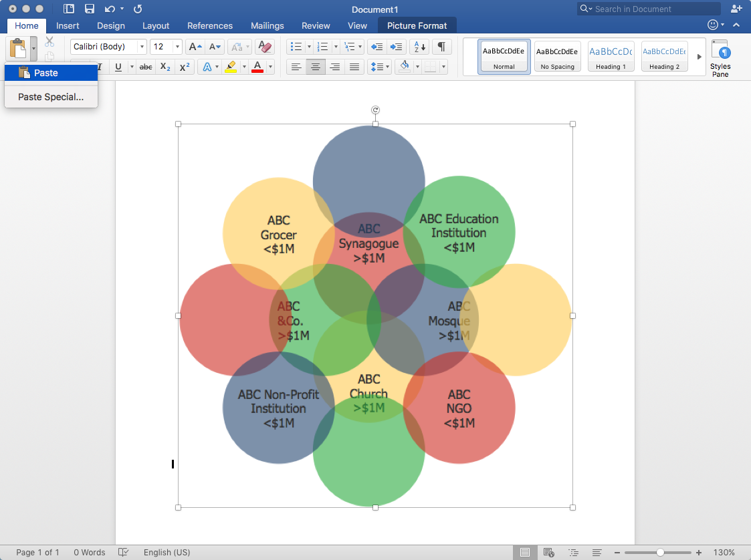The height and width of the screenshot is (560, 751).
Task: Toggle underline formatting
Action: pos(117,66)
